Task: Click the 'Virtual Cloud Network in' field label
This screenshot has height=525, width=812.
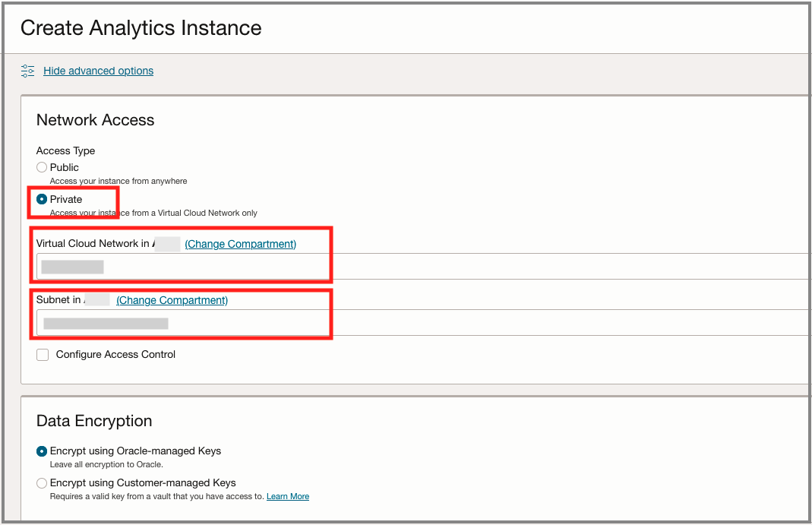Action: point(93,244)
